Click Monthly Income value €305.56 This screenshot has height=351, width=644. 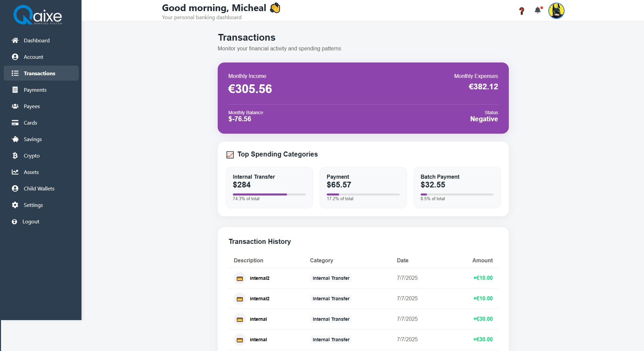[x=250, y=89]
